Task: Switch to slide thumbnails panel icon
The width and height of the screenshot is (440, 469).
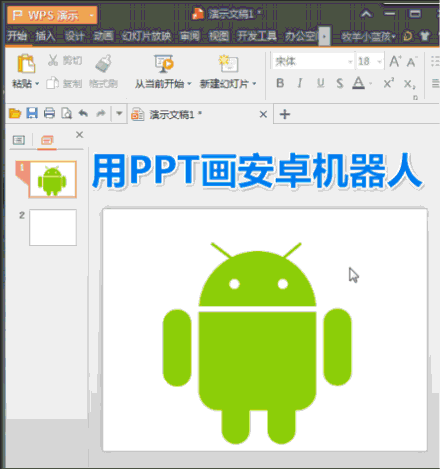Action: [47, 140]
